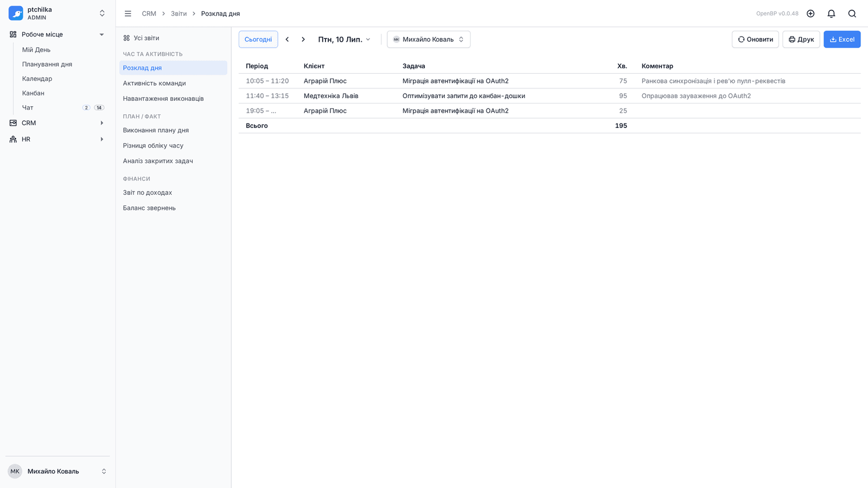Viewport: 868px width, 488px height.
Task: Click the Оновити refresh button
Action: (755, 40)
